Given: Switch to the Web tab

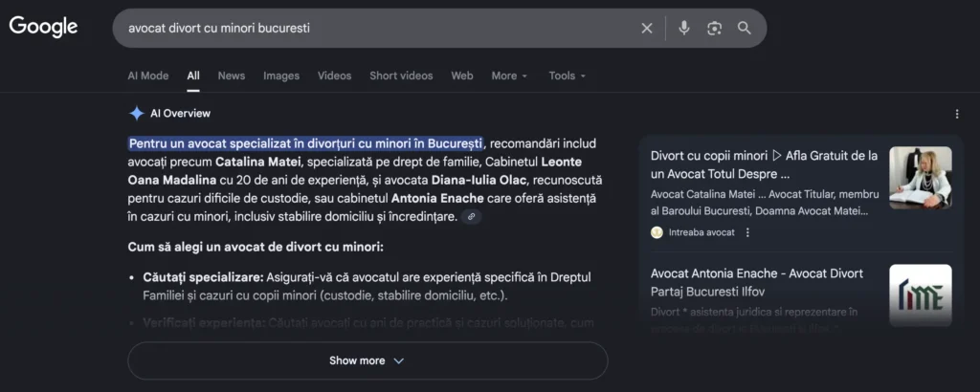Looking at the screenshot, I should click(462, 76).
